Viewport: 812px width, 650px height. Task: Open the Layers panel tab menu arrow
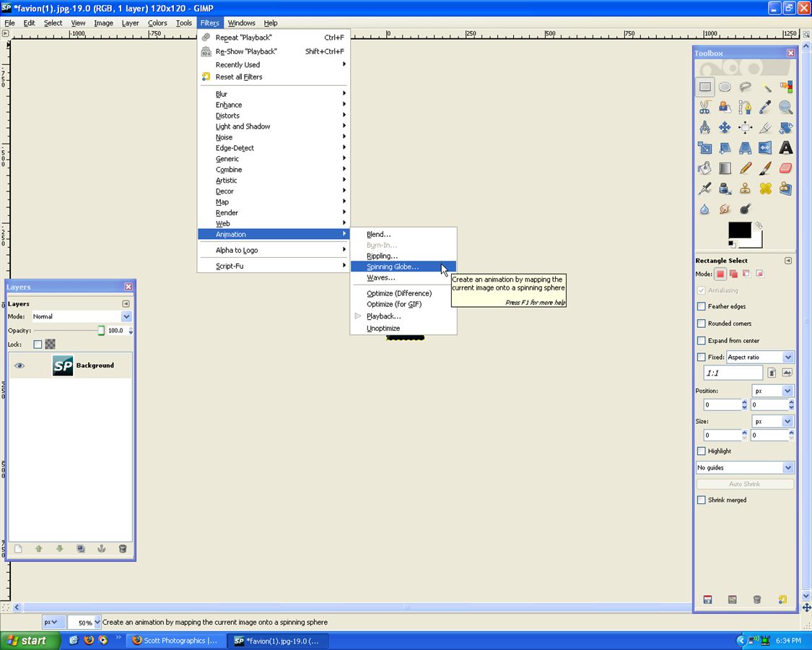pyautogui.click(x=126, y=304)
